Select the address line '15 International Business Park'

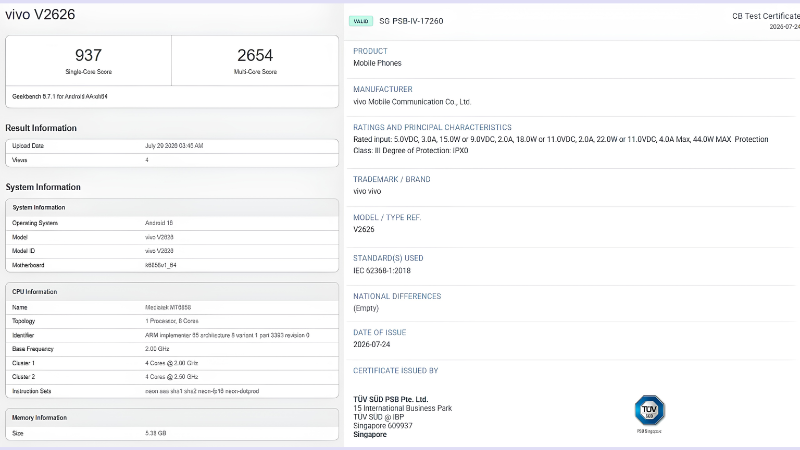click(403, 408)
